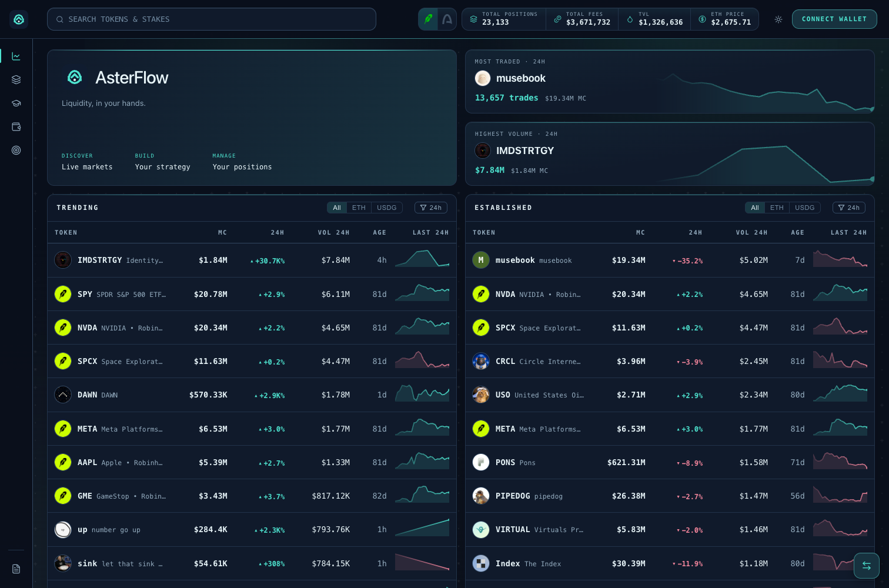Select the green leaf network toggle
This screenshot has width=889, height=588.
point(428,19)
